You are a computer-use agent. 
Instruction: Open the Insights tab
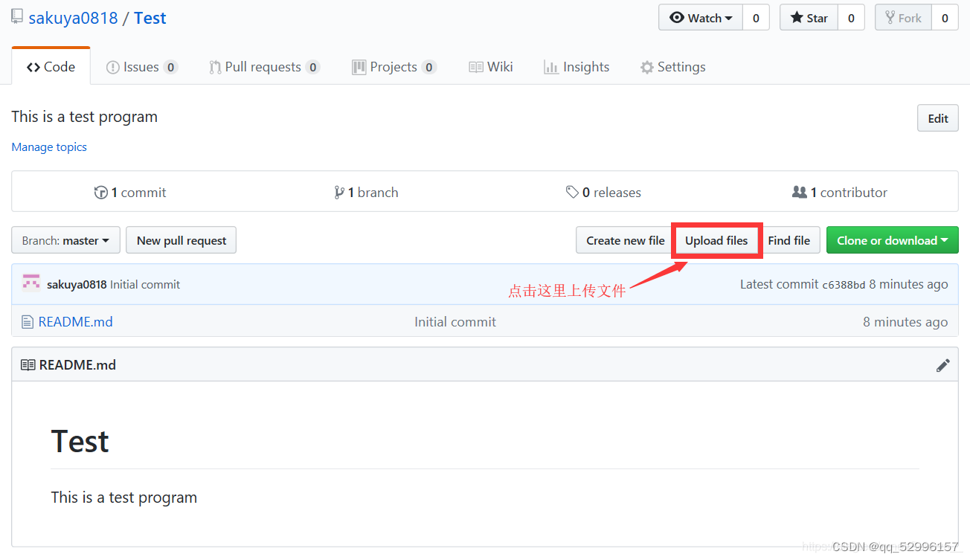pos(576,67)
